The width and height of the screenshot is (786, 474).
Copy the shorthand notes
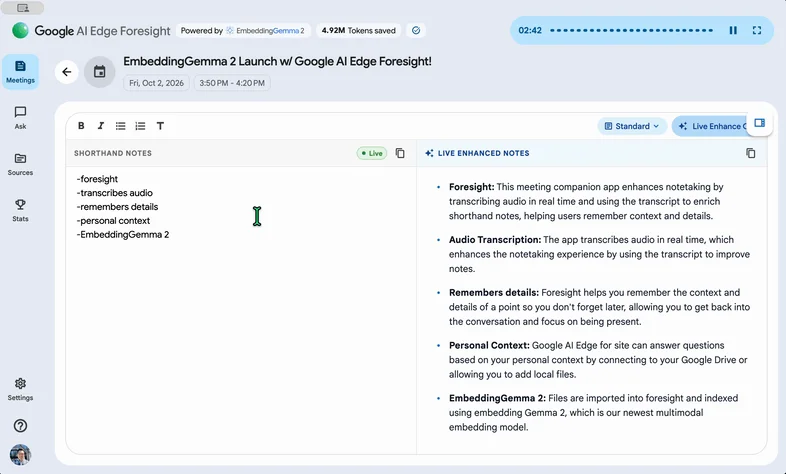coord(400,153)
